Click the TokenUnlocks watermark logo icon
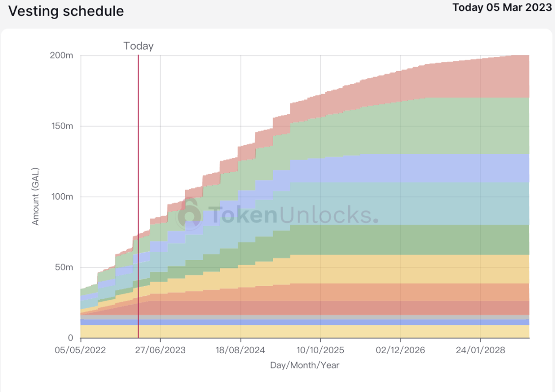The width and height of the screenshot is (555, 392). point(190,214)
